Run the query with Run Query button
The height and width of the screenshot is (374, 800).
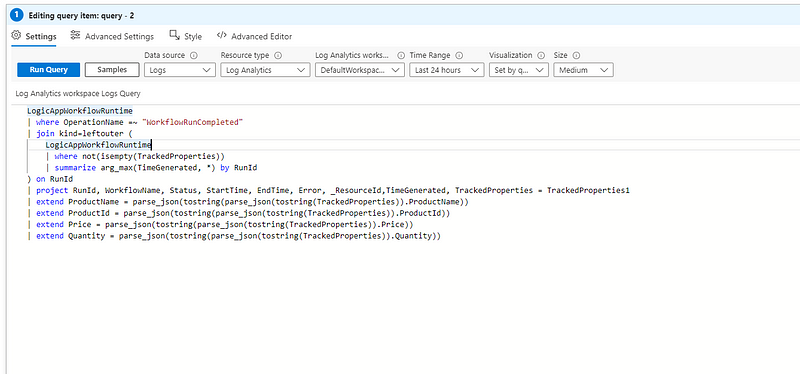[x=48, y=70]
